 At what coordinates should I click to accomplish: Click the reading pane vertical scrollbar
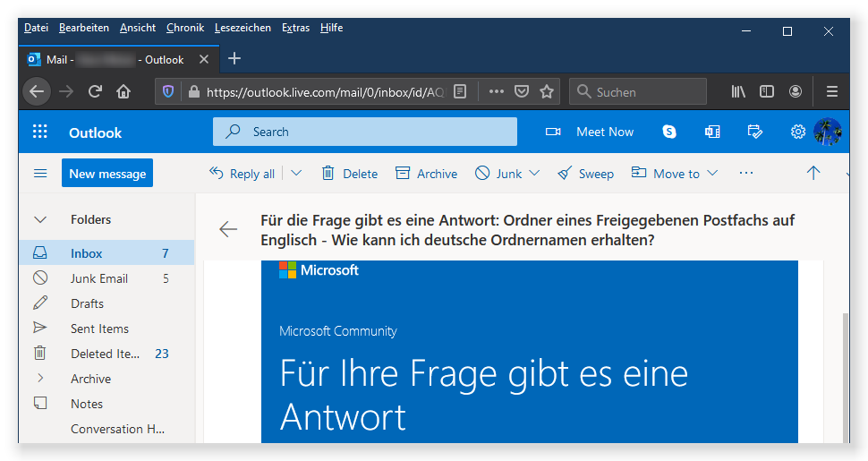point(845,377)
